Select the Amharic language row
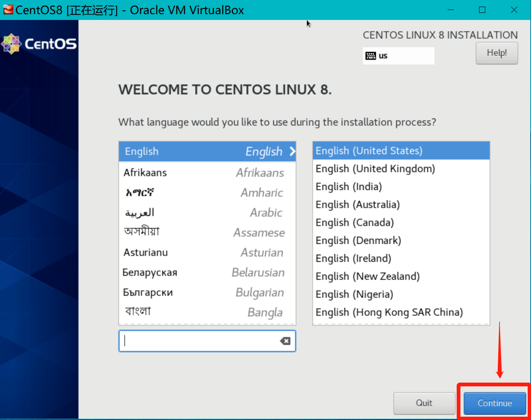The image size is (531, 420). tap(207, 192)
